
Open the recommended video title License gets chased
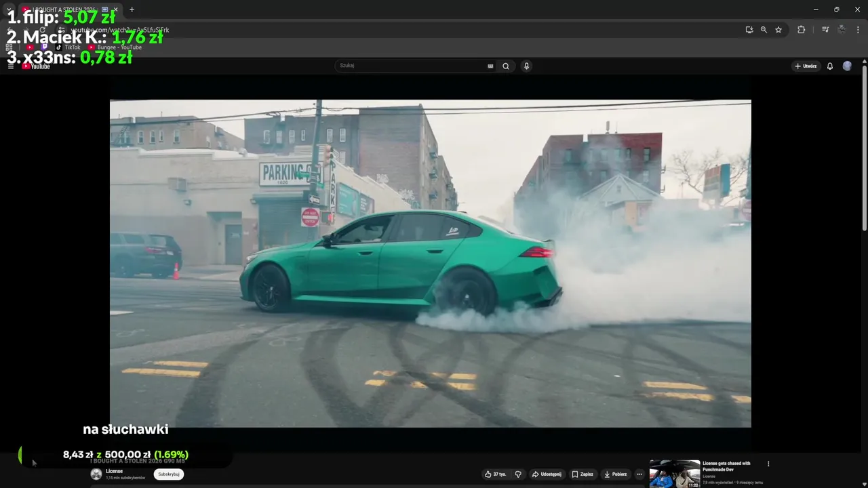point(726,466)
